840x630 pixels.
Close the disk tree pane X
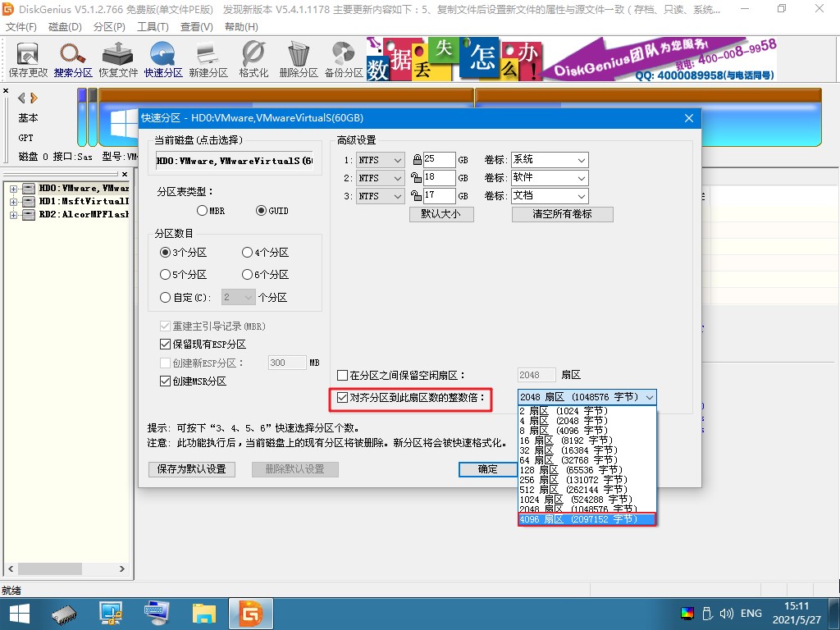(125, 174)
